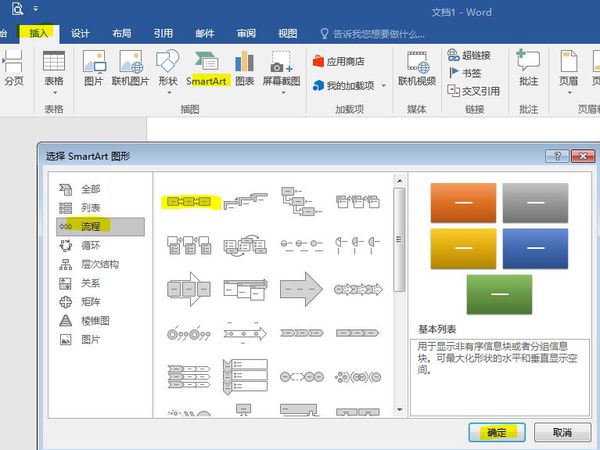Screen dimensions: 600x450
Task: Insert a page break (分页)
Action: [14, 68]
